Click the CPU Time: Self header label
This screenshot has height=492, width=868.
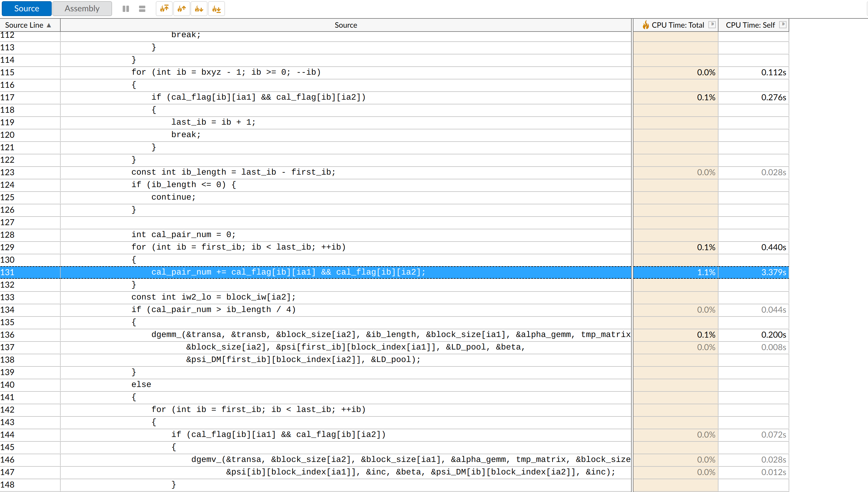coord(750,25)
